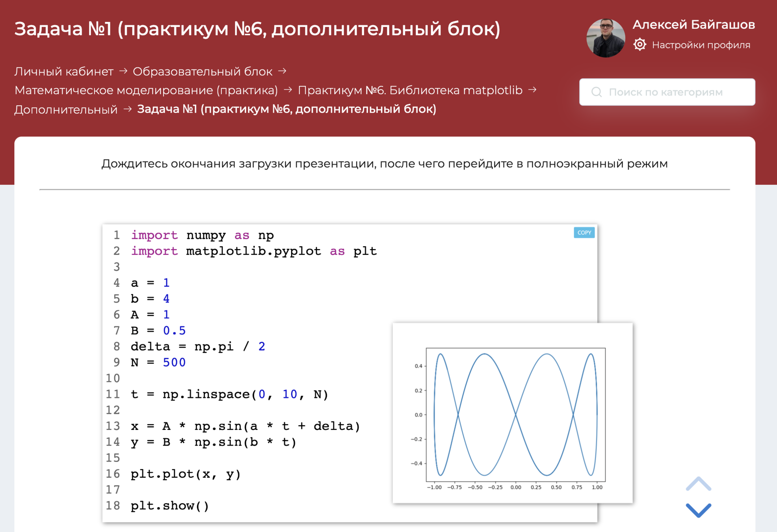777x532 pixels.
Task: Click the blue down chevron arrow
Action: [698, 510]
